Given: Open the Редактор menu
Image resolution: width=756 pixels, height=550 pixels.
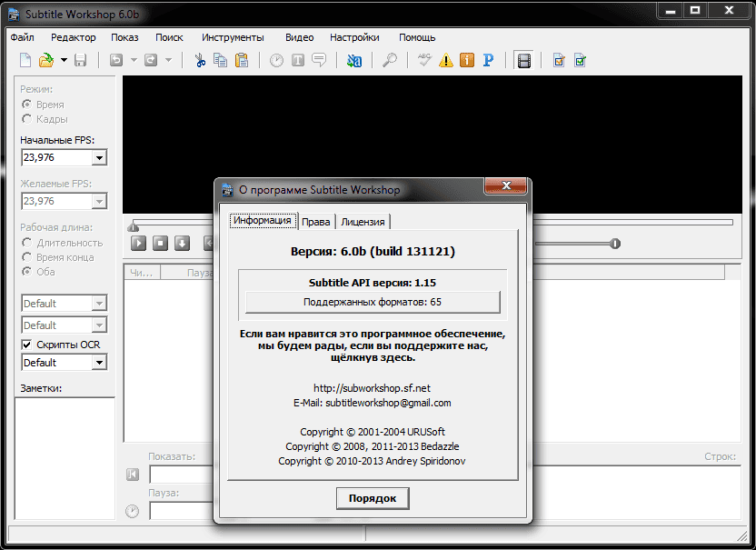Looking at the screenshot, I should tap(74, 37).
